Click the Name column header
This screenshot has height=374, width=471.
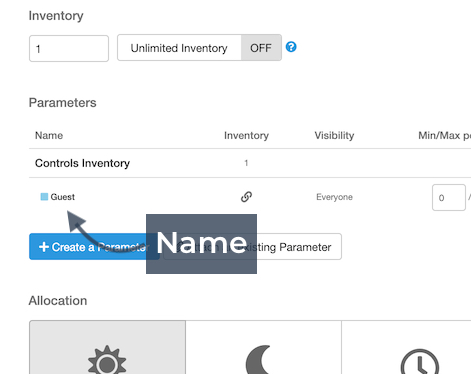click(x=49, y=135)
